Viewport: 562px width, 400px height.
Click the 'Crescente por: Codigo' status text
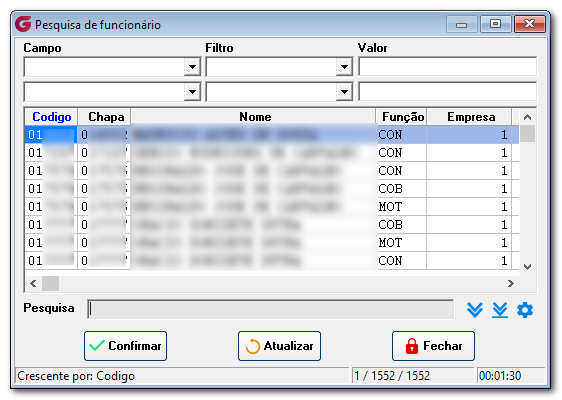point(76,376)
